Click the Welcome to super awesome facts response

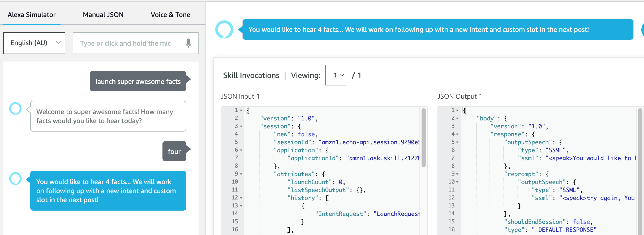[x=108, y=116]
